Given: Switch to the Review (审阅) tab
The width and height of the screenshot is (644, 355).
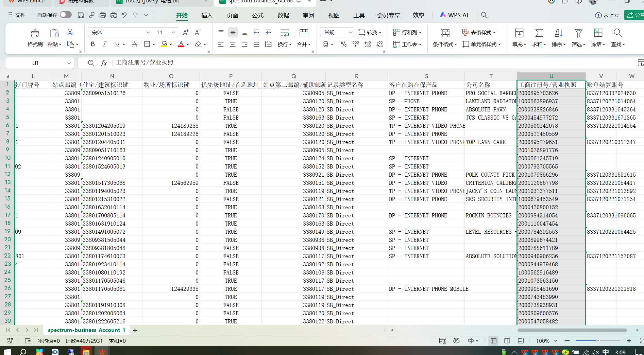Looking at the screenshot, I should click(308, 15).
